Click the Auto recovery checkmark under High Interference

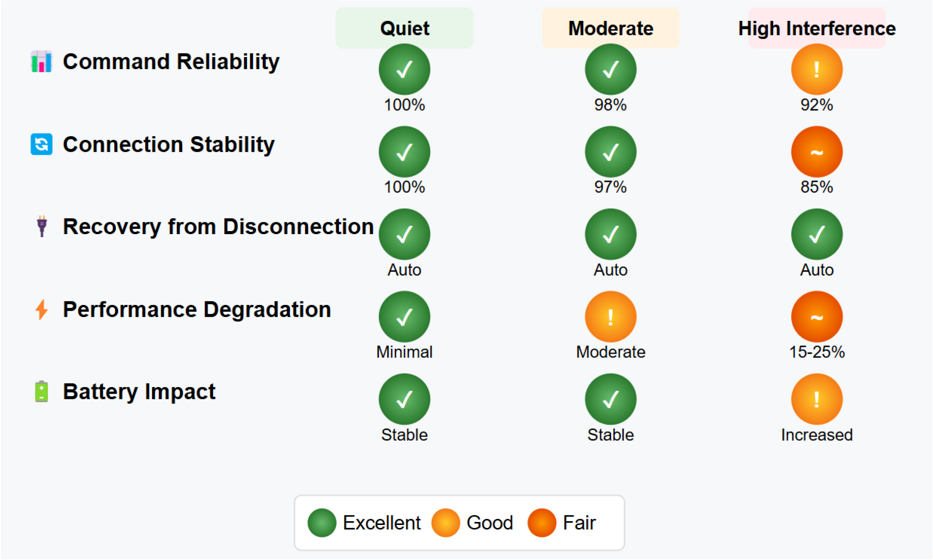click(816, 234)
